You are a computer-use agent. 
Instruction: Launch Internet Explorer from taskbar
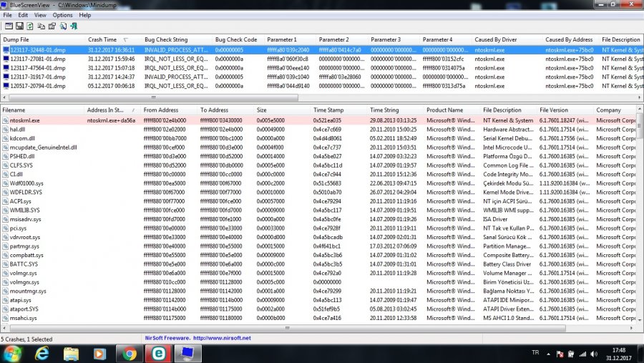(x=42, y=354)
